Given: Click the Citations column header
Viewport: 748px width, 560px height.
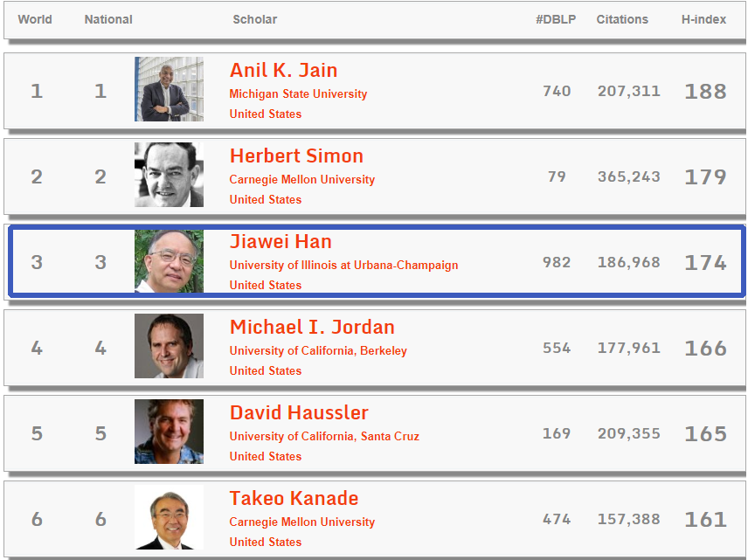Looking at the screenshot, I should [622, 19].
